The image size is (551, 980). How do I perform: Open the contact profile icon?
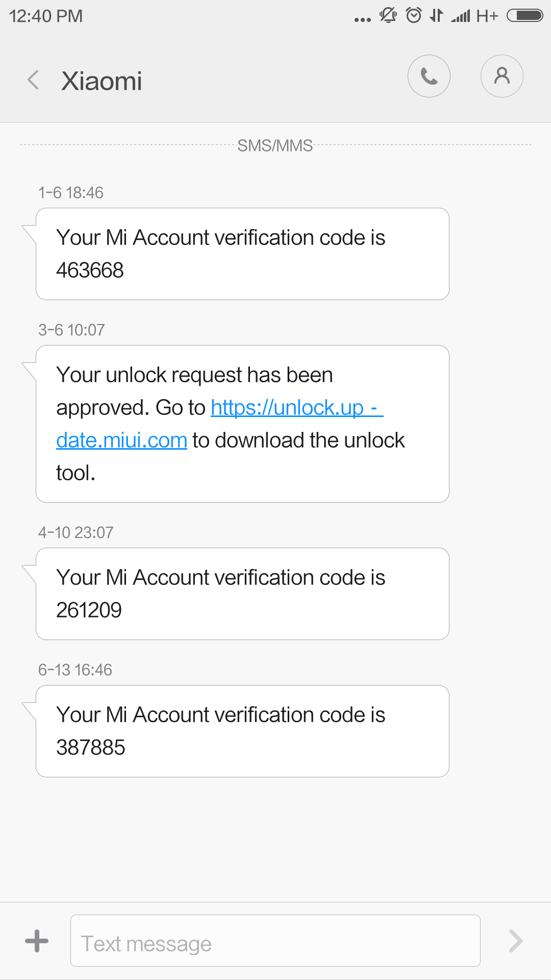point(502,76)
